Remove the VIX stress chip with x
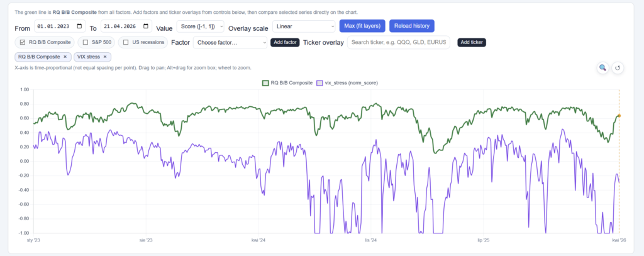 pos(105,57)
